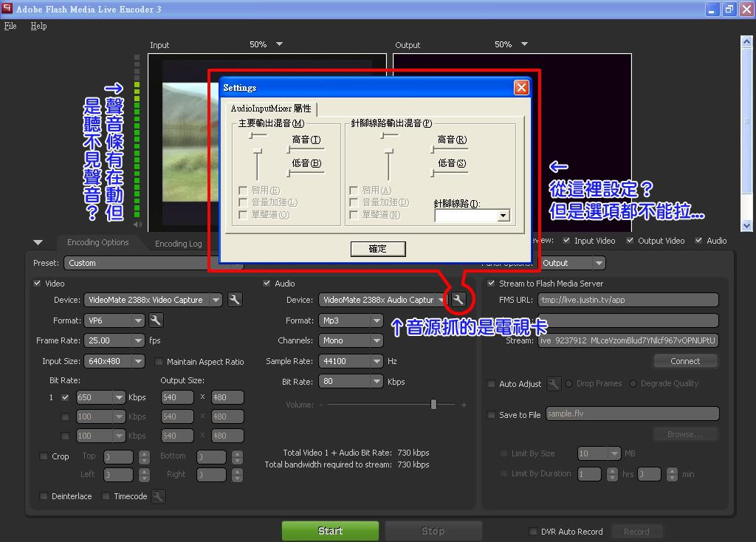
Task: Open audio device settings wrench icon
Action: point(458,299)
